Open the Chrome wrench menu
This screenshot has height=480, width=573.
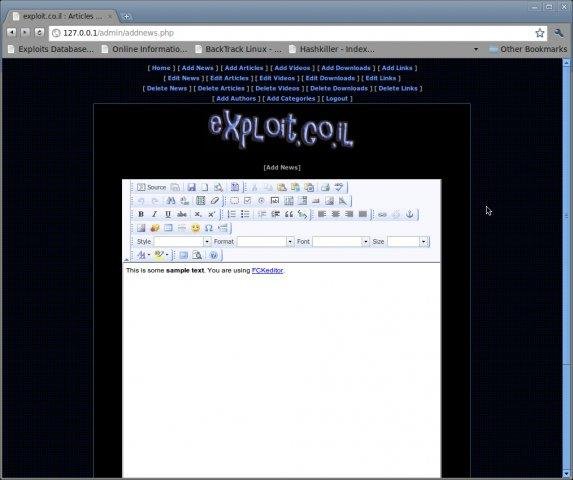click(x=558, y=33)
